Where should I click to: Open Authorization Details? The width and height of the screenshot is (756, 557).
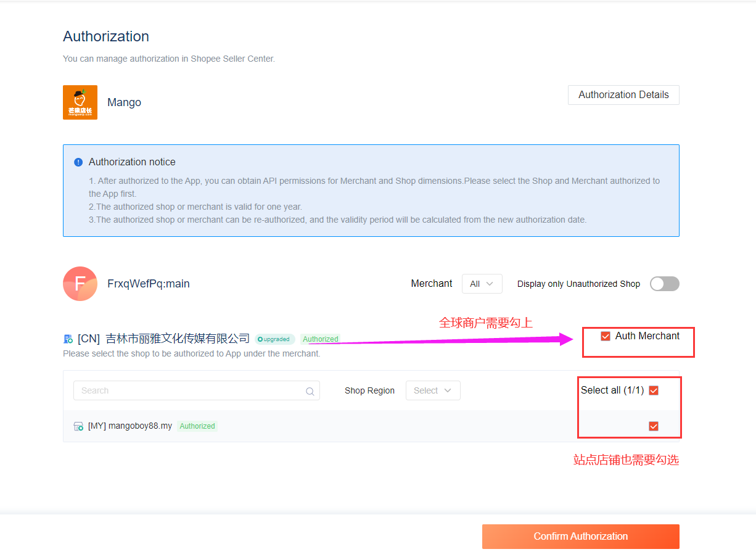pos(623,95)
